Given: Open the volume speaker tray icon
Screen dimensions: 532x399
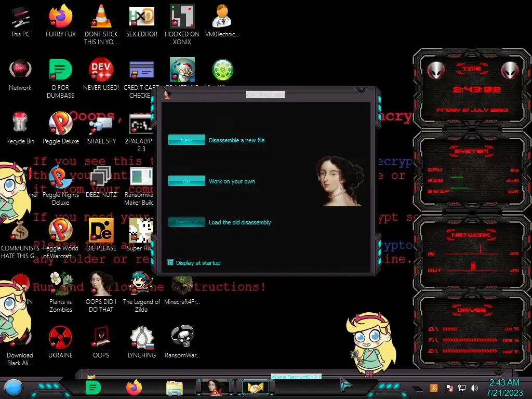Looking at the screenshot, I should tap(474, 388).
